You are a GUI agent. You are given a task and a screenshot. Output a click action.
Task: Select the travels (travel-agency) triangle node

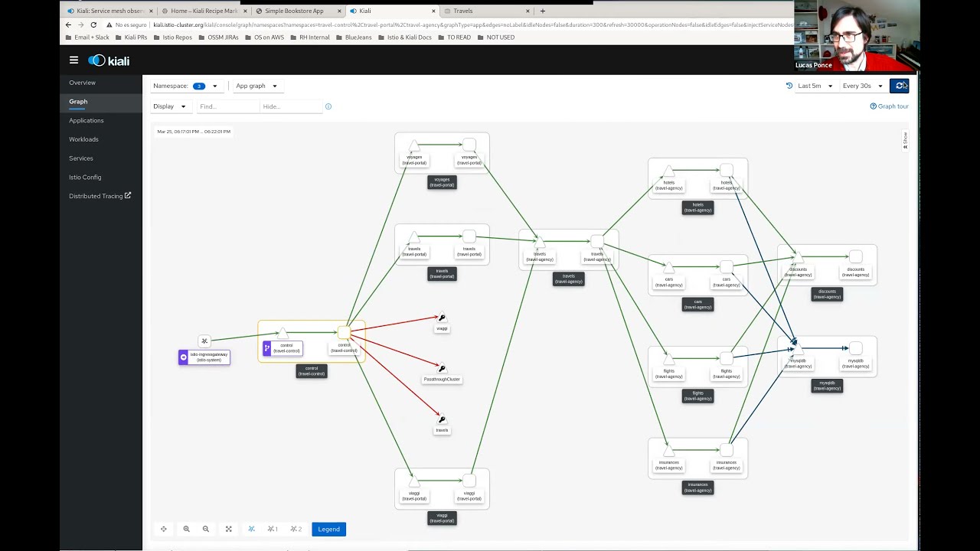click(540, 242)
